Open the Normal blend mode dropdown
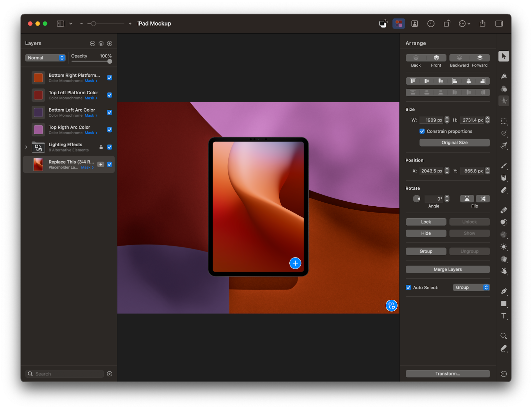 [46, 58]
